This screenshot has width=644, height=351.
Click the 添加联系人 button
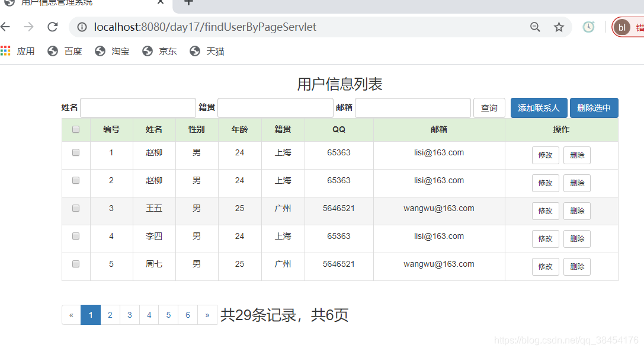click(x=539, y=108)
